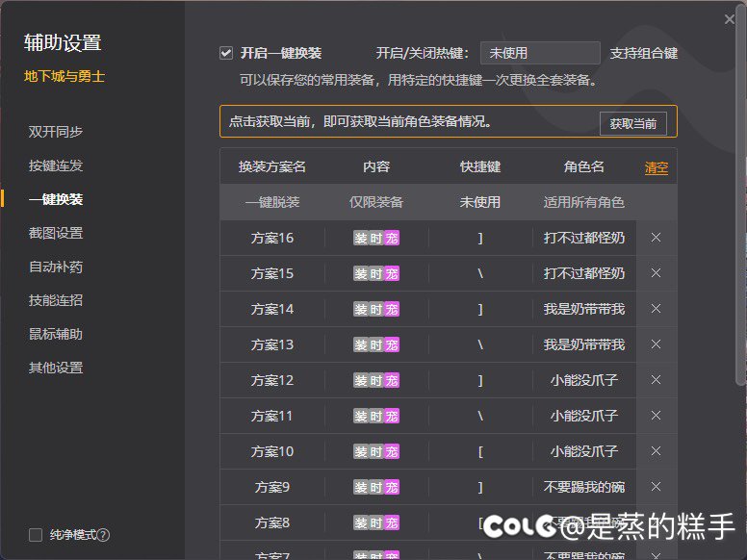Select the 方案14 scheme name
747x560 pixels.
coord(272,309)
